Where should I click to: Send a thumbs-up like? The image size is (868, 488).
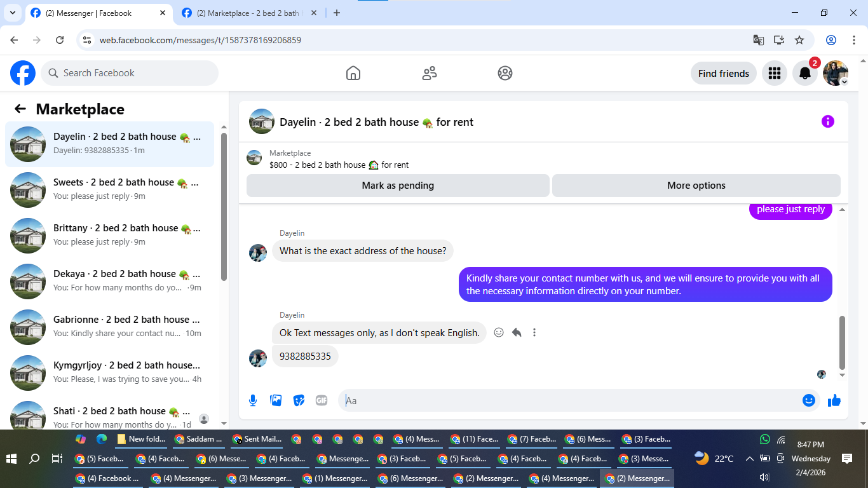834,400
